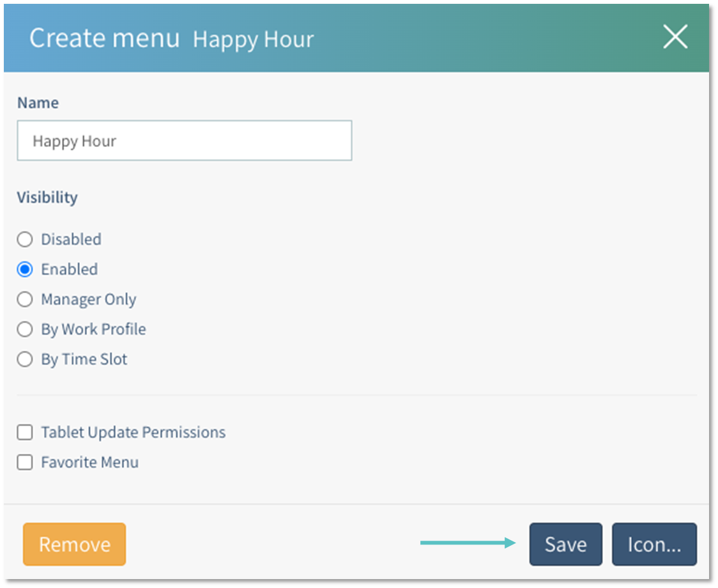The height and width of the screenshot is (588, 718).
Task: Choose the Manager Only radio circle
Action: 25,299
